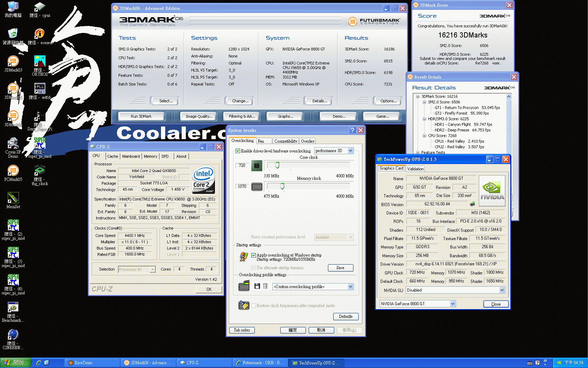
Task: Toggle Enable driver-level hardware overclocking checkbox
Action: click(x=238, y=151)
